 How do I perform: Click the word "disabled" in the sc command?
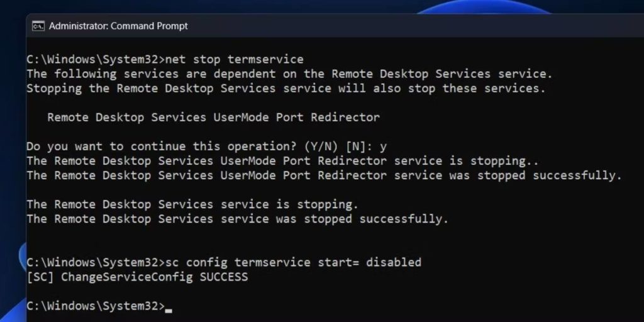393,262
